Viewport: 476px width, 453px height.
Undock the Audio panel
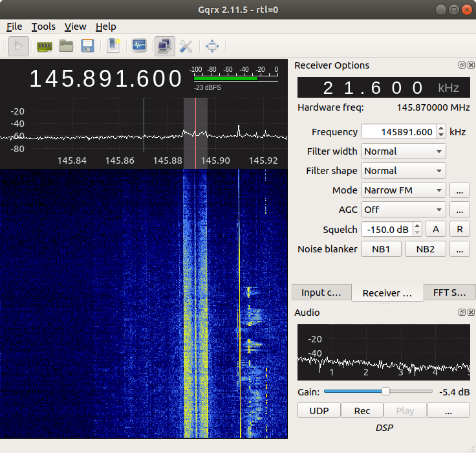pos(462,313)
